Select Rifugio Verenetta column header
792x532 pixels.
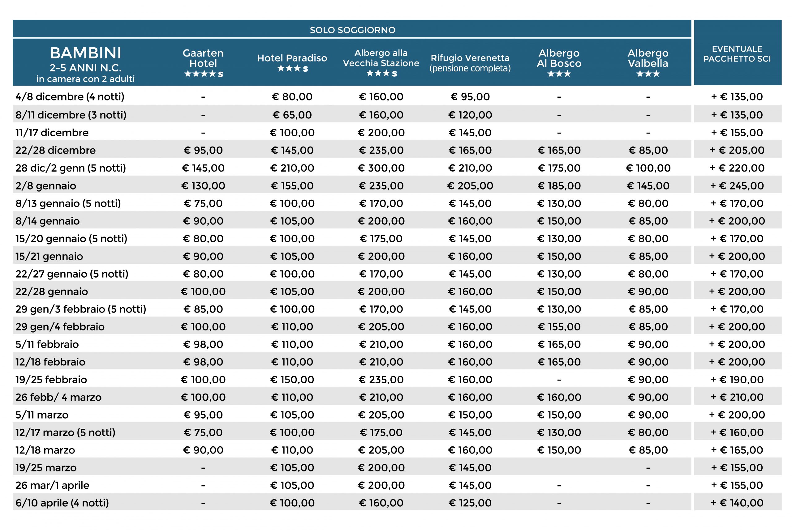(470, 63)
